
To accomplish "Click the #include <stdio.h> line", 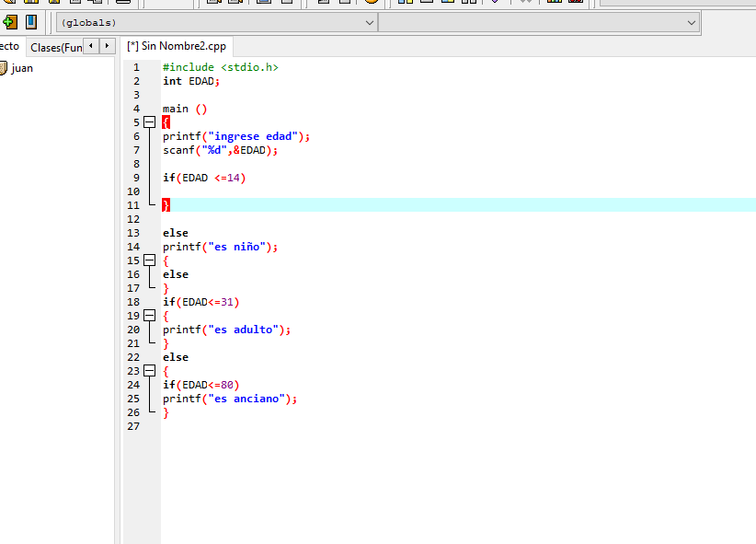I will pyautogui.click(x=221, y=67).
